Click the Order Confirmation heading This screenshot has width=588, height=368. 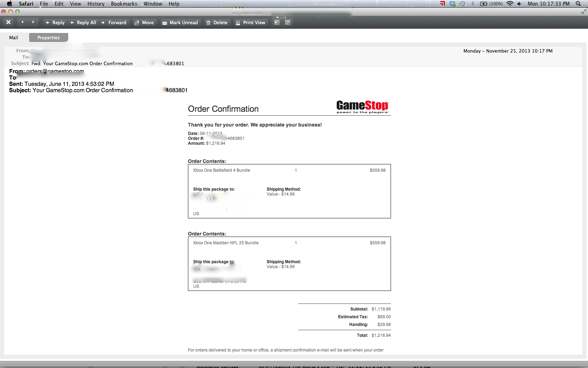[x=223, y=109]
